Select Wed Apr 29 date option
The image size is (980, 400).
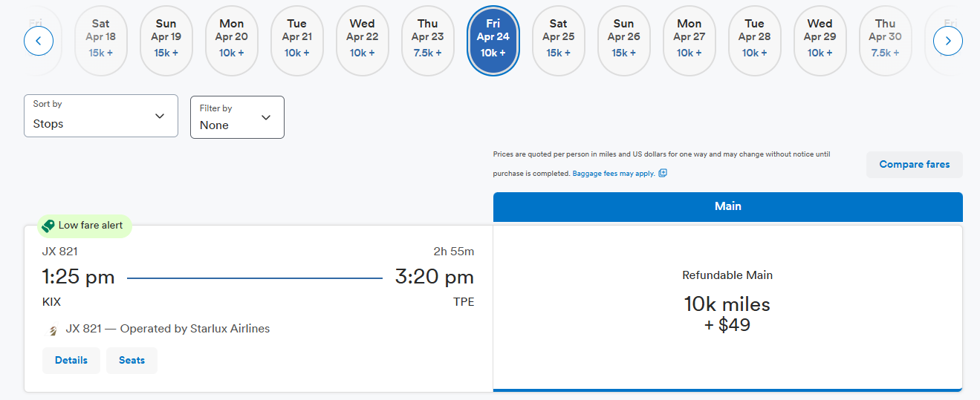point(820,41)
